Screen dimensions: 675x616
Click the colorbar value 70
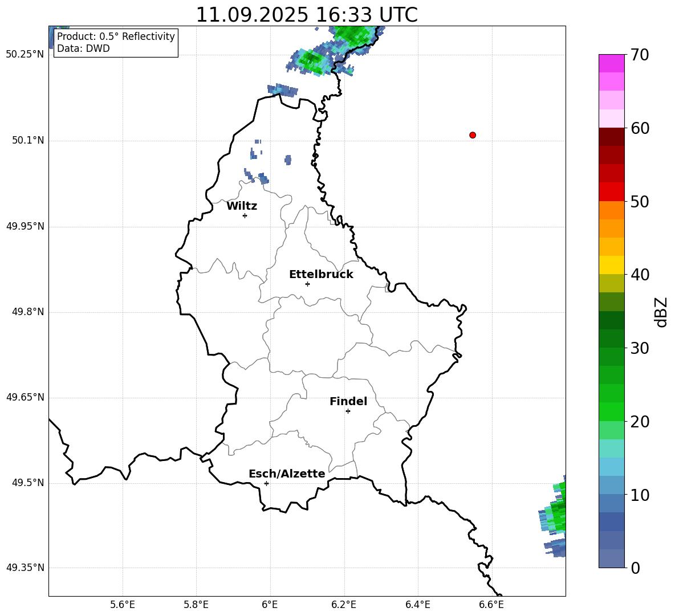click(x=640, y=55)
